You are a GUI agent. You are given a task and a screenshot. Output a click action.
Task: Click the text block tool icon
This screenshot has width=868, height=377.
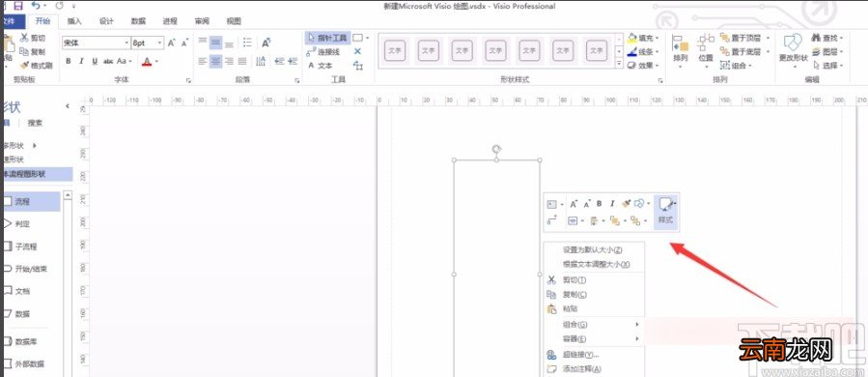[x=358, y=66]
